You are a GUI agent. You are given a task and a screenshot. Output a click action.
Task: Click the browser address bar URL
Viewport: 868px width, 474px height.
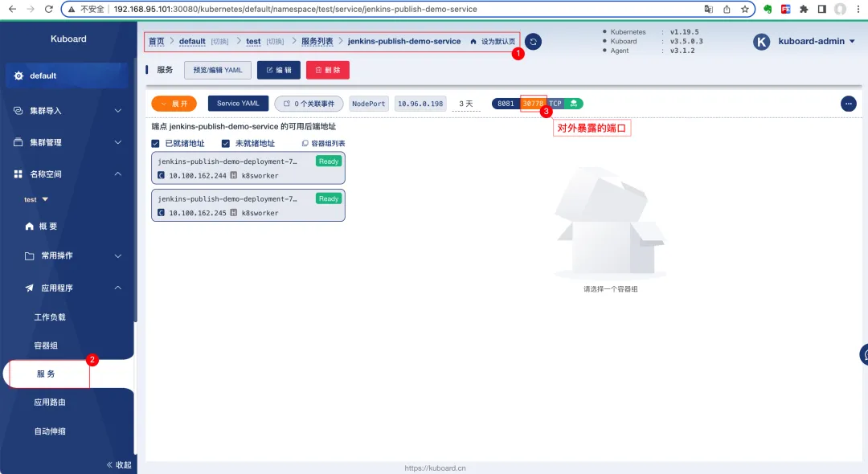(x=296, y=9)
